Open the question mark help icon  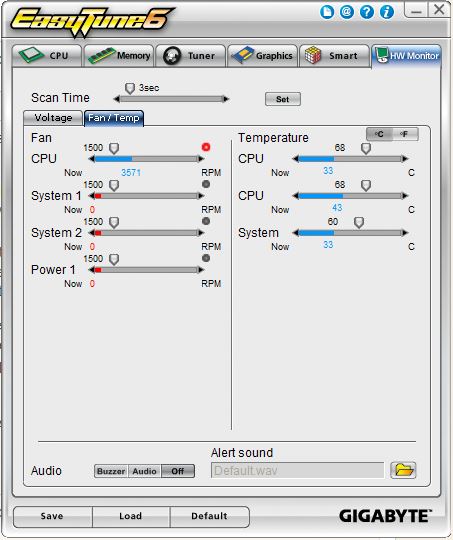pos(367,12)
